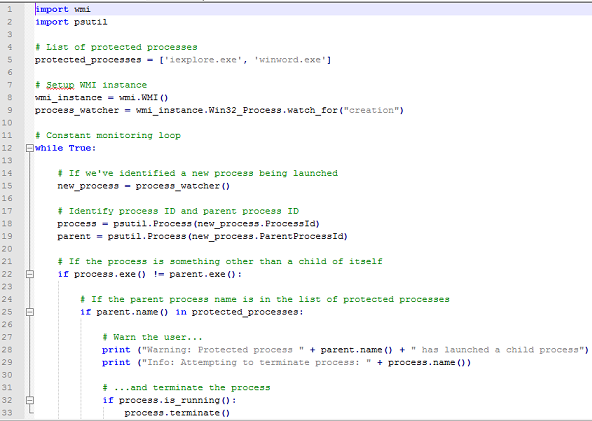The width and height of the screenshot is (592, 421).
Task: Click the "creation" string argument
Action: click(371, 110)
